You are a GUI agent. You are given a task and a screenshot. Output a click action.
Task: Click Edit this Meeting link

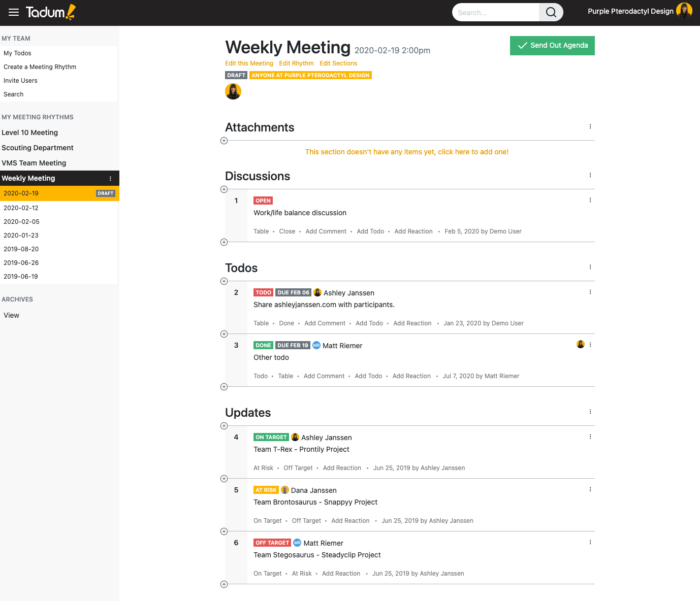point(249,63)
